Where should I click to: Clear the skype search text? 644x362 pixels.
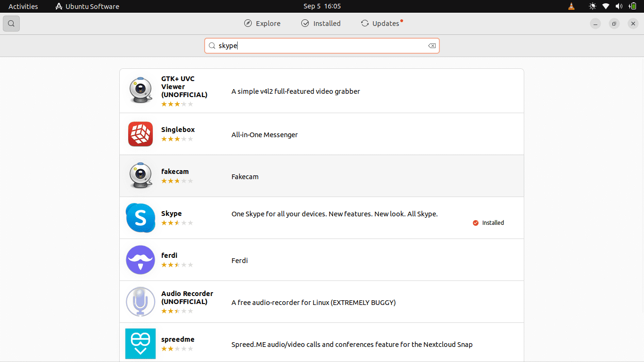431,46
